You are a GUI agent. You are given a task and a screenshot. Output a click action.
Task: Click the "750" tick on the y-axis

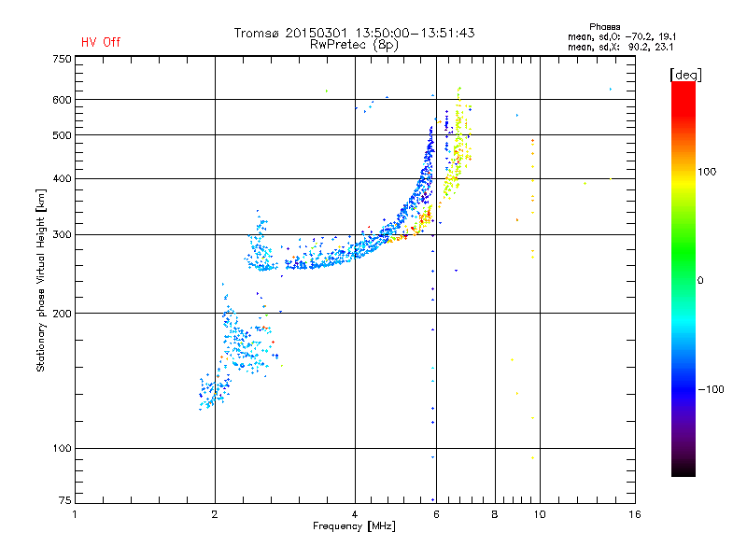[x=62, y=59]
